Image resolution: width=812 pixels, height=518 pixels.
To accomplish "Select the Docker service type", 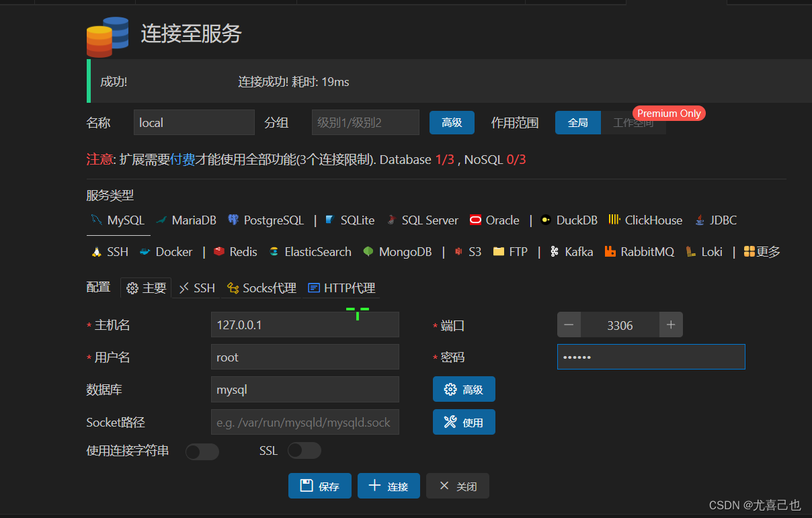I will tap(166, 252).
